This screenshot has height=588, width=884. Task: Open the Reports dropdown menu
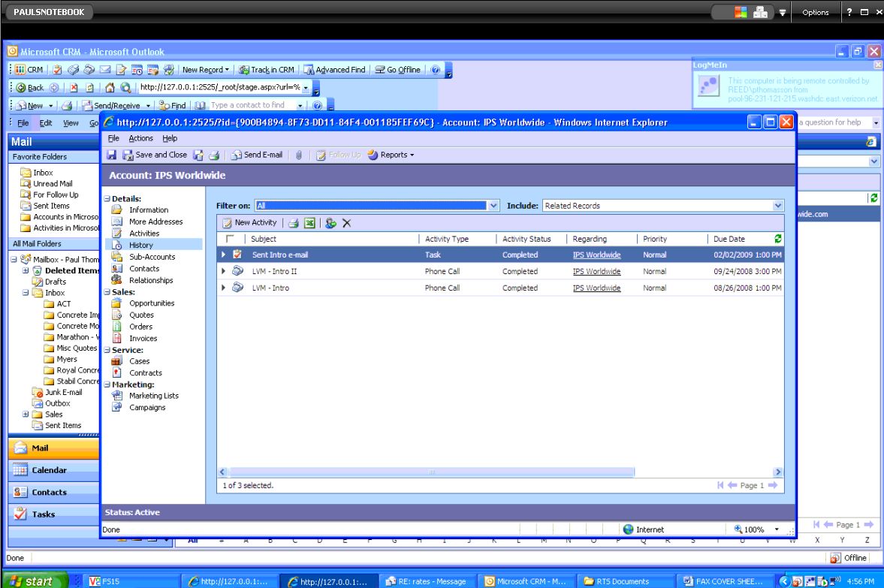[391, 155]
